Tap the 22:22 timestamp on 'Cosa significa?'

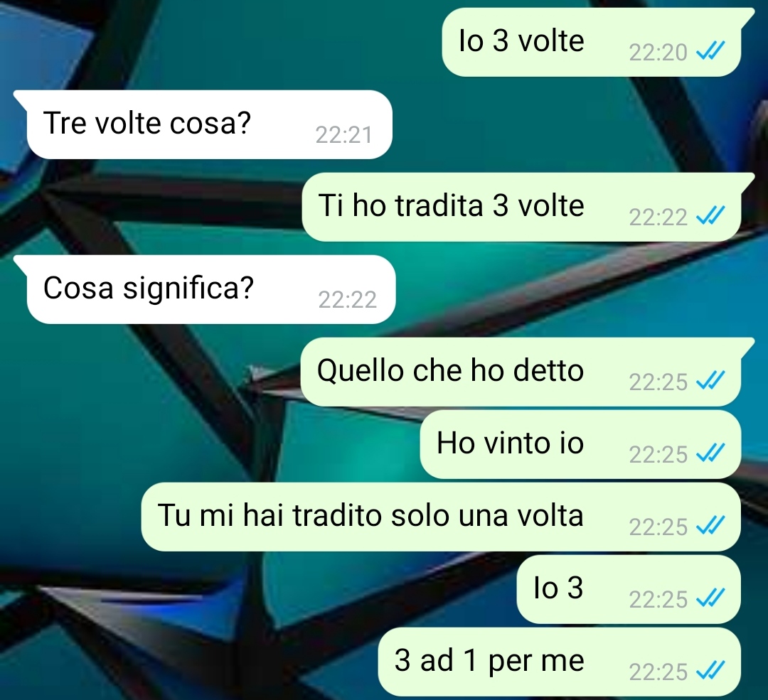(x=347, y=300)
